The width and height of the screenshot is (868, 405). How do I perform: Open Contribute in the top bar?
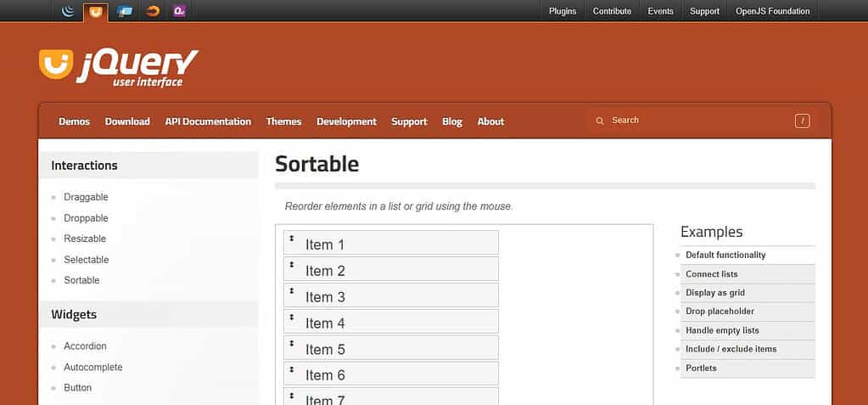tap(612, 11)
